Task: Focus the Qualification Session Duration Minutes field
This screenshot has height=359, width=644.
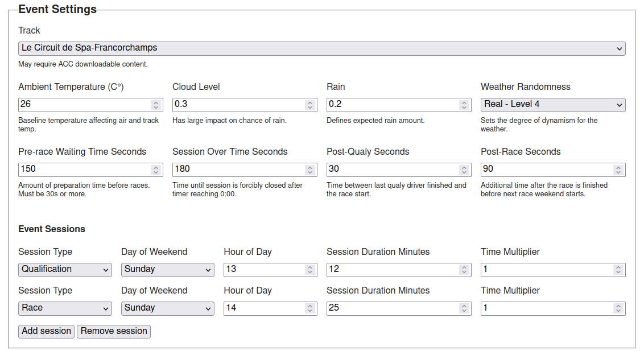Action: point(391,270)
